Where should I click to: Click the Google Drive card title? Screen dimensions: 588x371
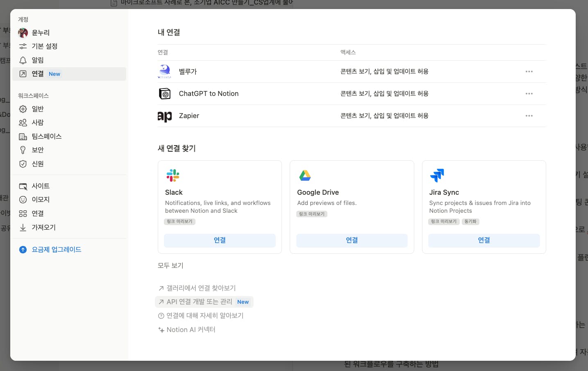pyautogui.click(x=318, y=192)
